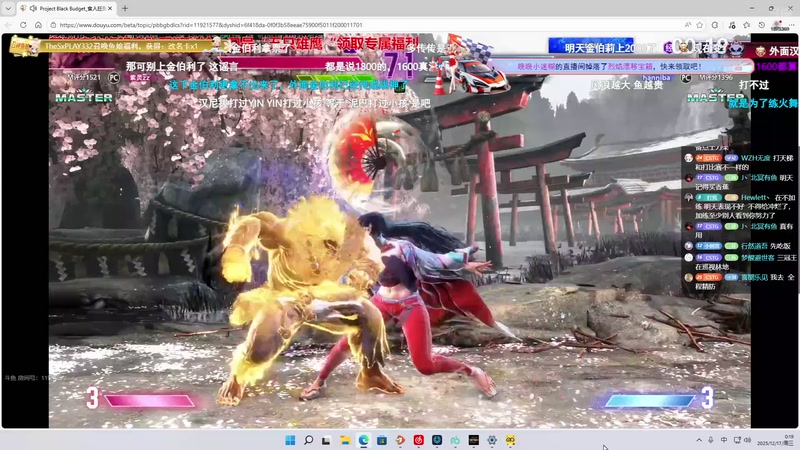The height and width of the screenshot is (450, 800).
Task: Open Windows taskbar Search
Action: tap(308, 440)
